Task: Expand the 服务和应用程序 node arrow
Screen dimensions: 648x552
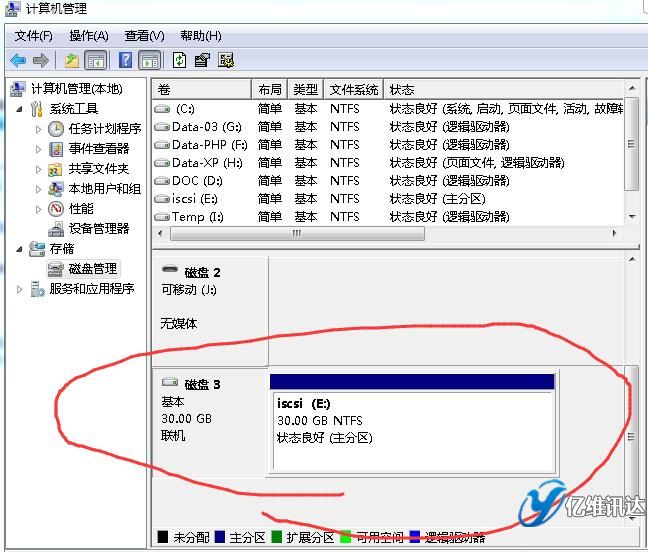Action: [x=22, y=289]
